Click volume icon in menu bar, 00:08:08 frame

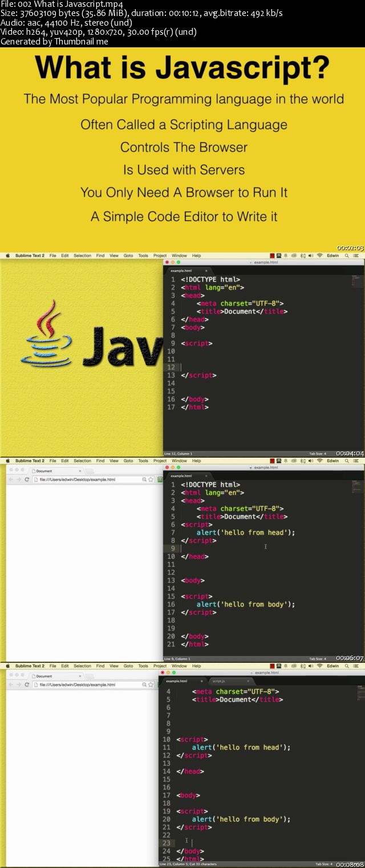pyautogui.click(x=311, y=666)
